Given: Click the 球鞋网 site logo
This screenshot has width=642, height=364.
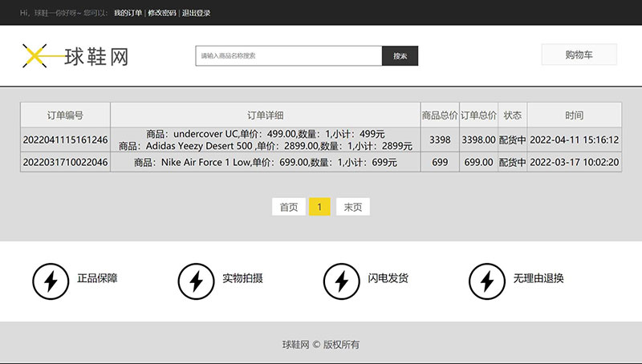Looking at the screenshot, I should pyautogui.click(x=75, y=55).
